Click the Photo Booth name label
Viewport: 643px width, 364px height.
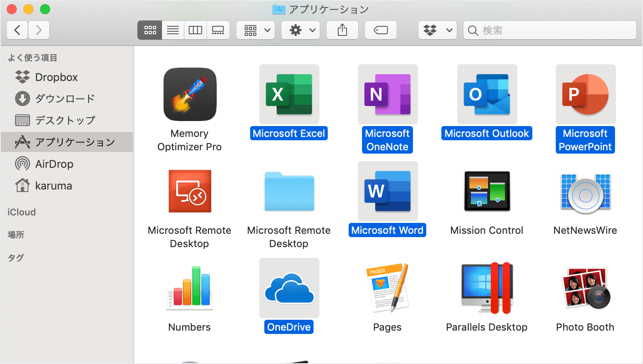(585, 327)
